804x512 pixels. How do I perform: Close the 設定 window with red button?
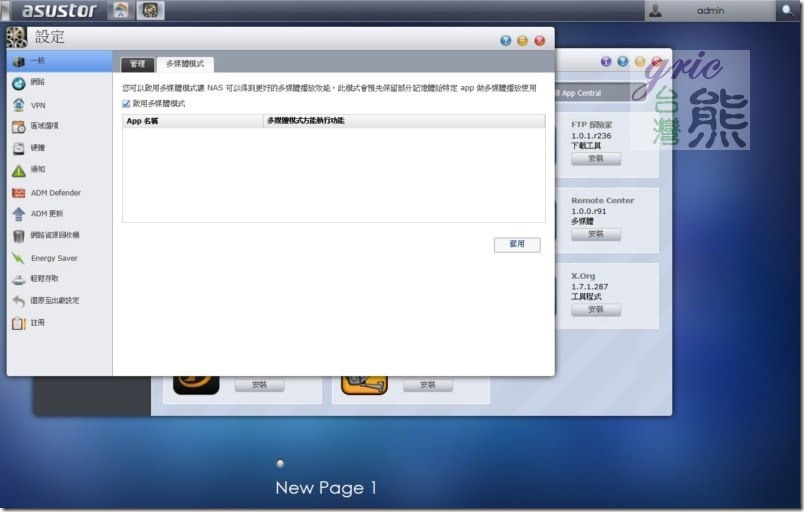click(x=539, y=40)
